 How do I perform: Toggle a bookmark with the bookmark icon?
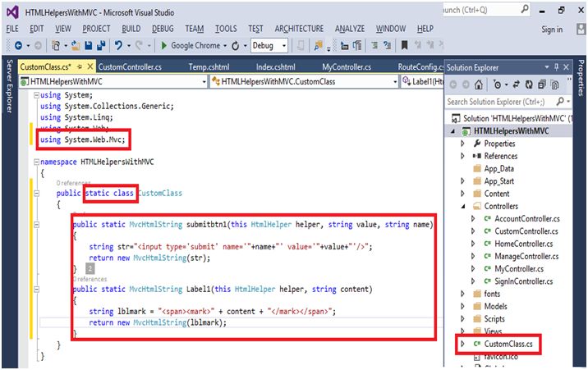(404, 46)
